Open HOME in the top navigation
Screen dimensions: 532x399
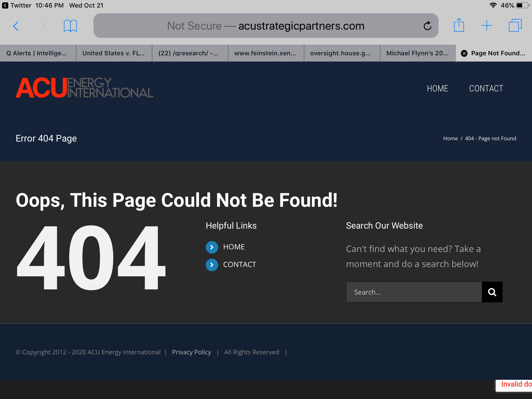[x=437, y=89]
